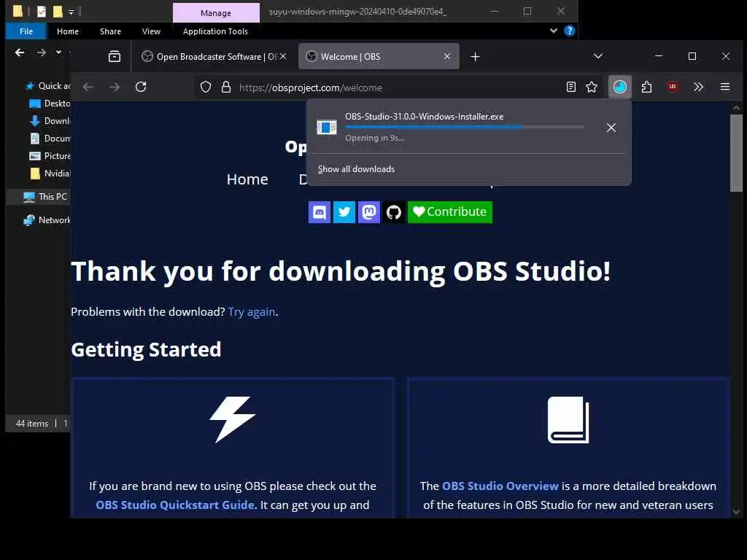Open File menu in File Explorer
Viewport: 747px width, 560px height.
pos(26,31)
